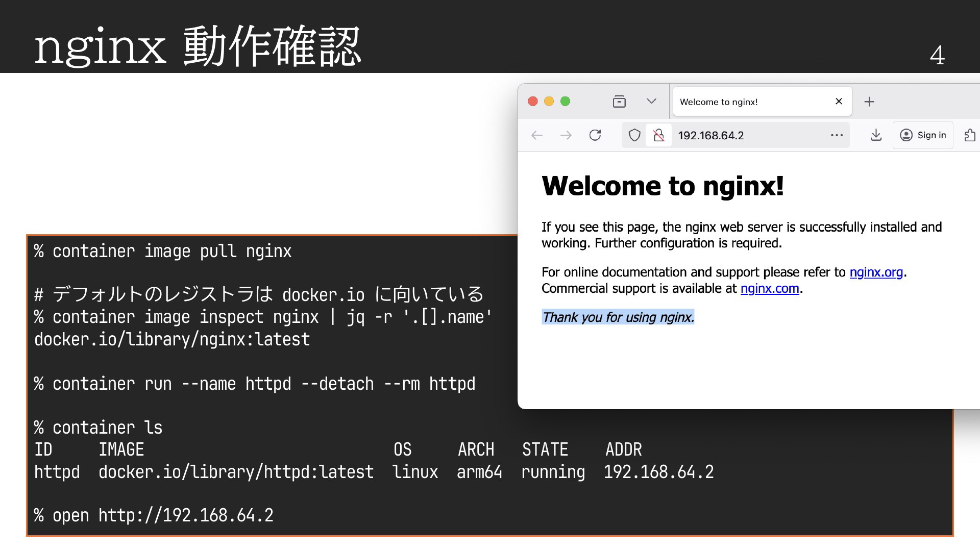This screenshot has width=980, height=551.
Task: Click the browser back arrow
Action: (536, 135)
